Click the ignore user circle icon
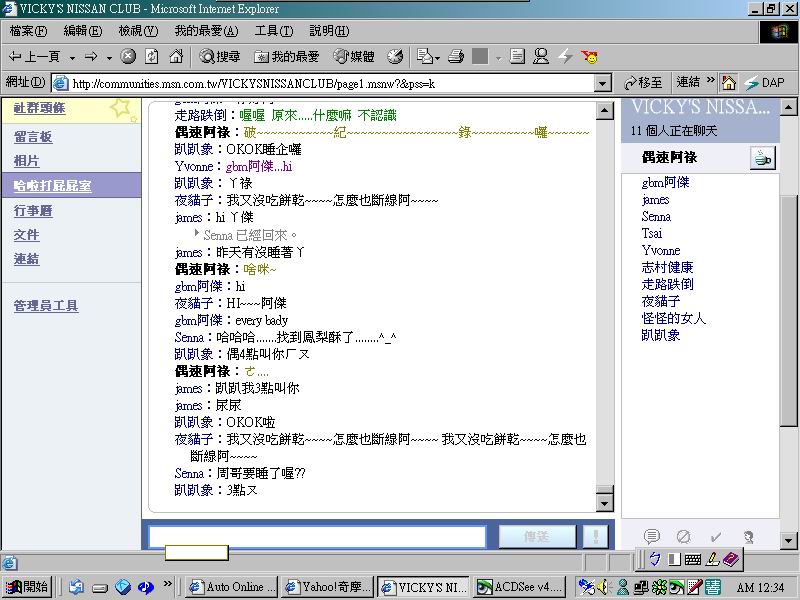The width and height of the screenshot is (800, 600). tap(684, 537)
